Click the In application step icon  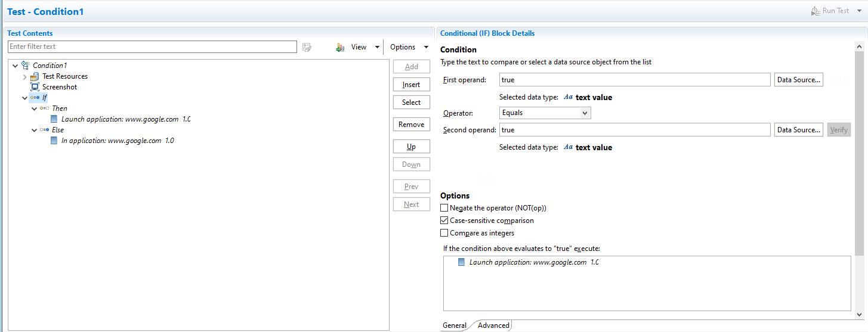point(54,141)
